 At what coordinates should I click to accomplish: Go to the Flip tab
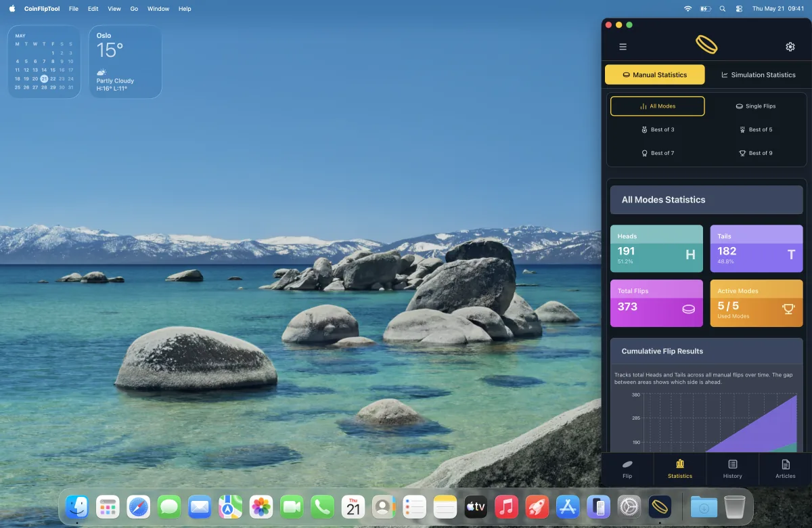click(627, 470)
